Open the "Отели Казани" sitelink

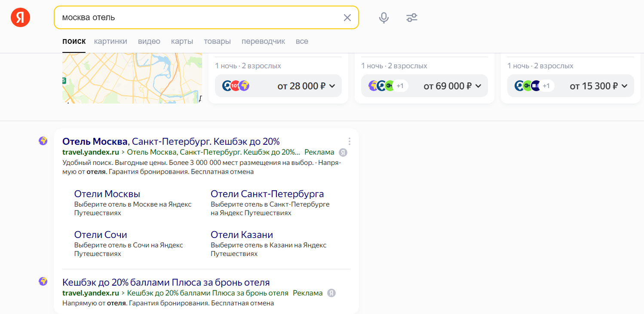tap(242, 235)
